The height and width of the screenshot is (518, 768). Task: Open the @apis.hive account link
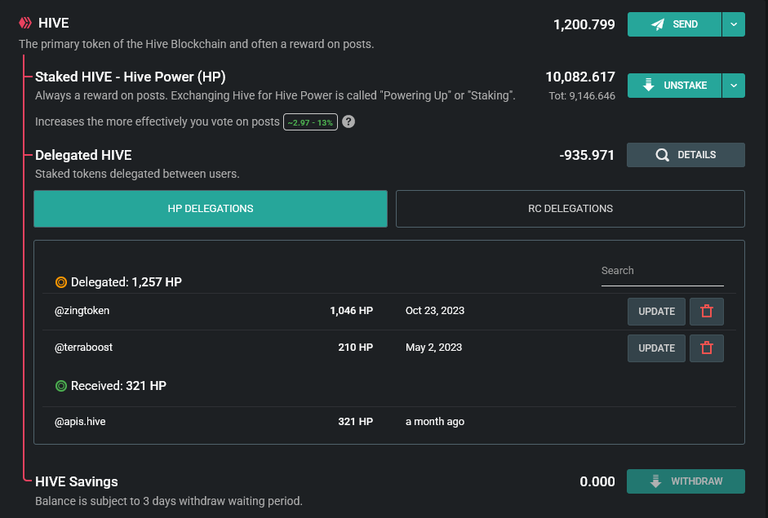80,422
